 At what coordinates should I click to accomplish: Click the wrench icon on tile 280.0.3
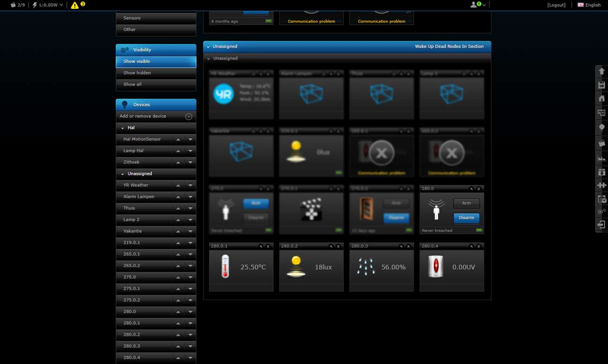(x=401, y=246)
